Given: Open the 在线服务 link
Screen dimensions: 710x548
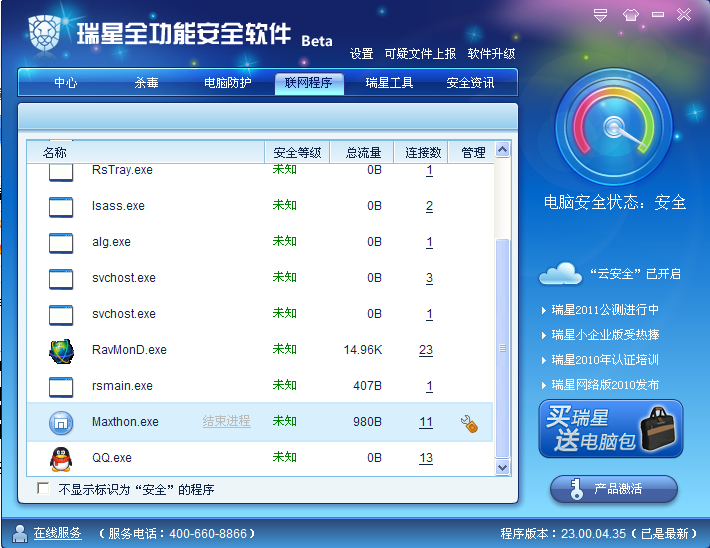Looking at the screenshot, I should click(x=57, y=533).
